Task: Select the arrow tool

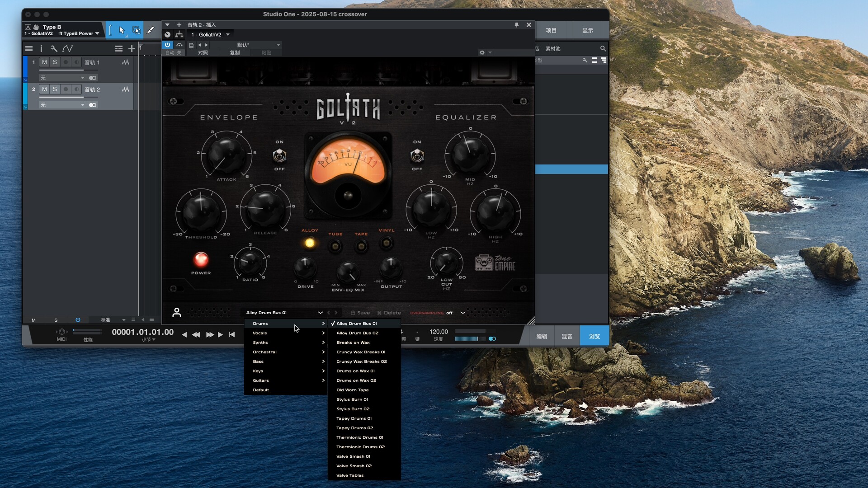Action: 121,30
